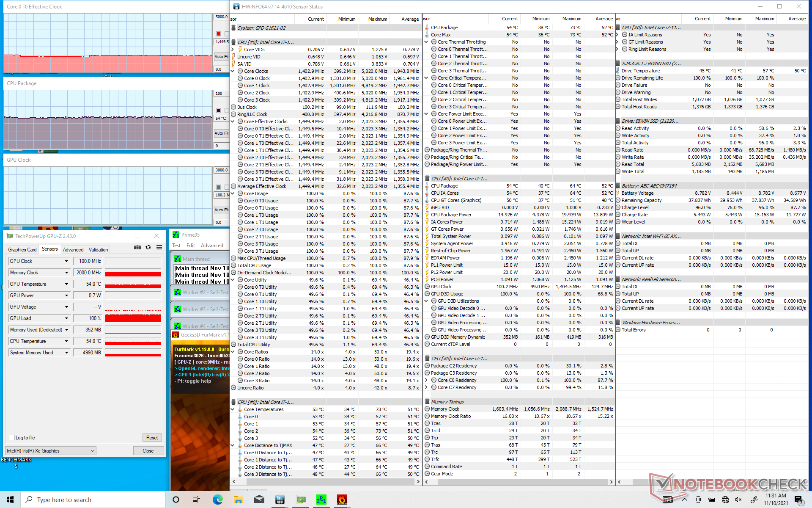This screenshot has height=508, width=812.
Task: Click HWiNFO64 title bar app icon
Action: tap(236, 7)
